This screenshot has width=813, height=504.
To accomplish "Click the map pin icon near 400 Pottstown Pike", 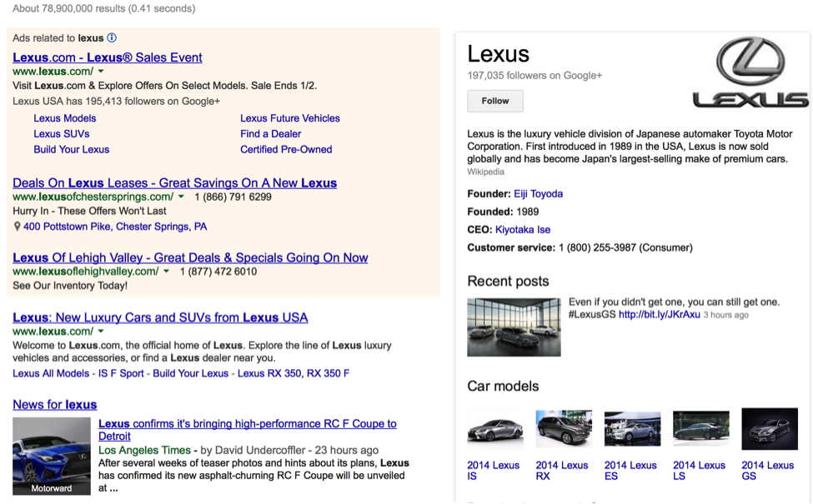I will tap(18, 227).
